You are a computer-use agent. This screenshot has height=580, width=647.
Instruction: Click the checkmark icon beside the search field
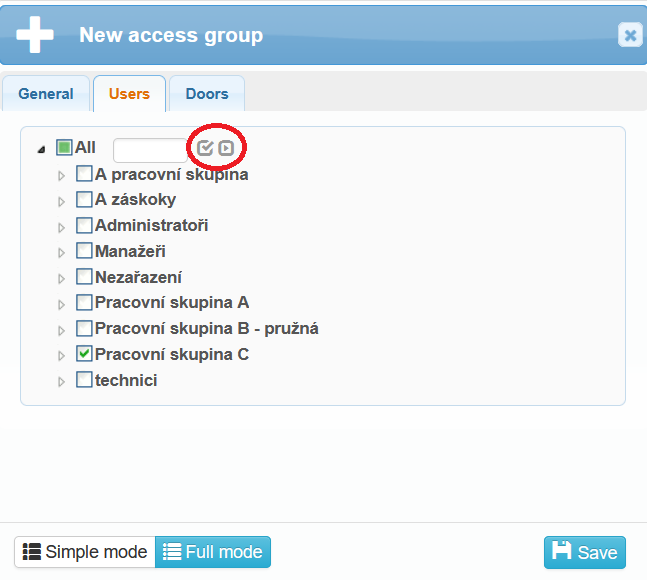[x=205, y=149]
